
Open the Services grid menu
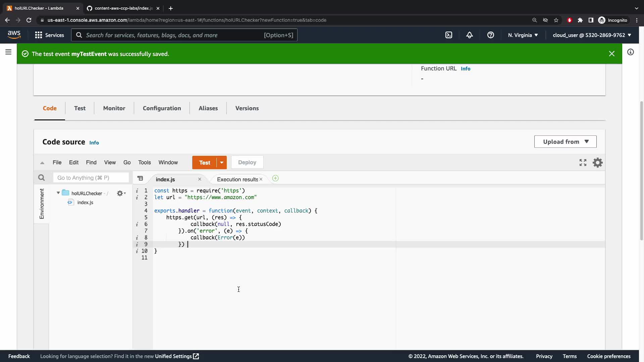39,35
